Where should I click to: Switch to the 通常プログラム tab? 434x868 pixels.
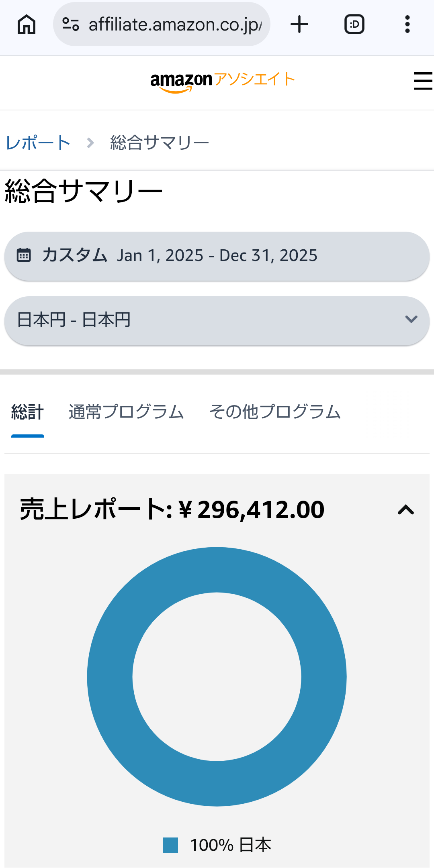(x=126, y=412)
